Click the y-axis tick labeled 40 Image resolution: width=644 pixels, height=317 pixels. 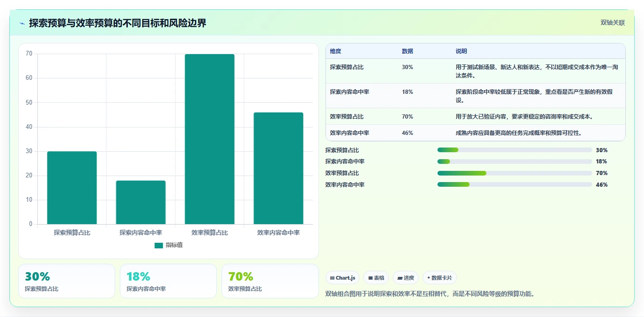(29, 127)
